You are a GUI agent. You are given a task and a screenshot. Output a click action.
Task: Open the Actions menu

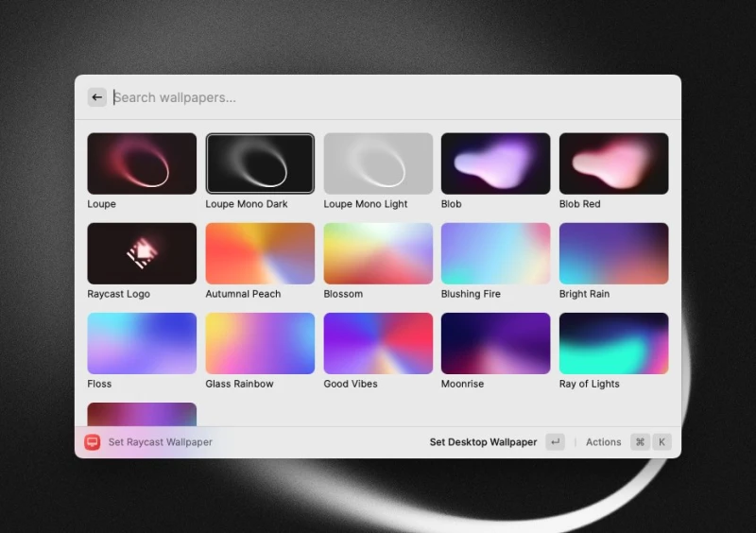point(603,442)
